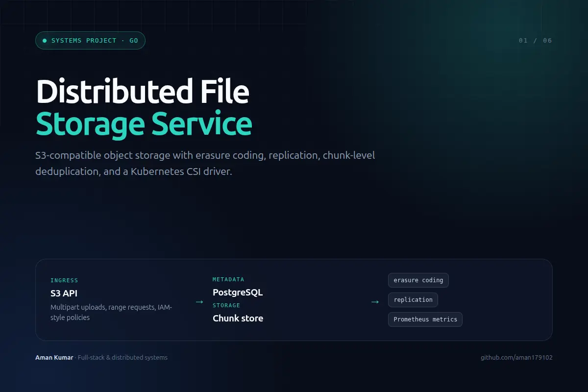Image resolution: width=588 pixels, height=392 pixels.
Task: Select the PostgreSQL heading
Action: [x=238, y=293]
